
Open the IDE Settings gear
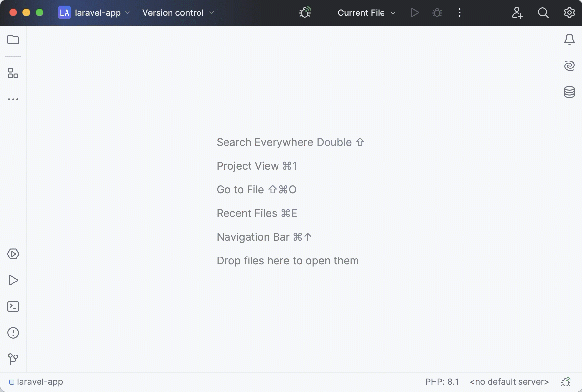[x=569, y=12]
